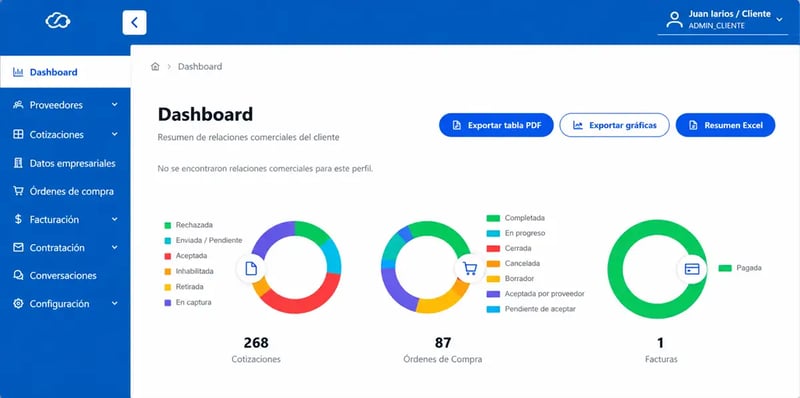Expand the Configuración submenu chevron
800x398 pixels.
pyautogui.click(x=115, y=303)
